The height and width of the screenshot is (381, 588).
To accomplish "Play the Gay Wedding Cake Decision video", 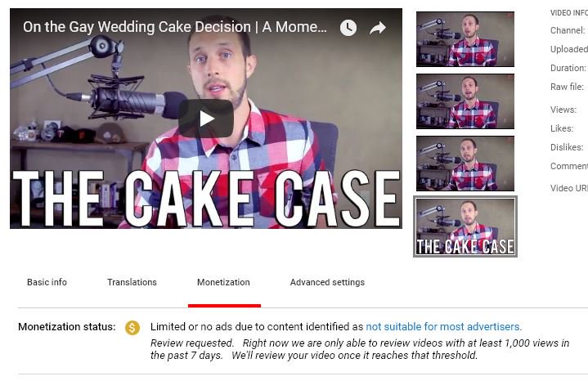I will (206, 119).
